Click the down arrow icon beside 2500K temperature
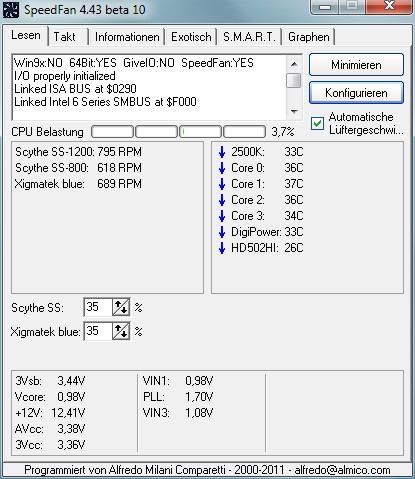The width and height of the screenshot is (415, 479). 222,152
